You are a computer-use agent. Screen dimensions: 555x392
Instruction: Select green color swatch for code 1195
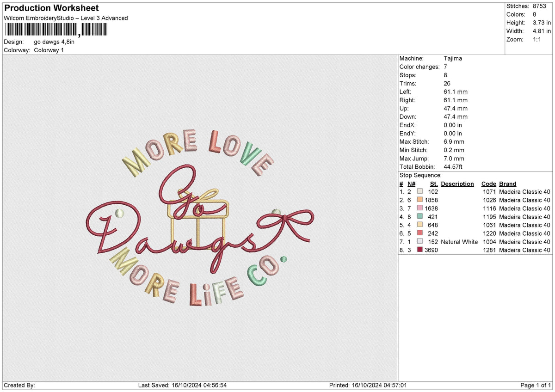[x=420, y=217]
